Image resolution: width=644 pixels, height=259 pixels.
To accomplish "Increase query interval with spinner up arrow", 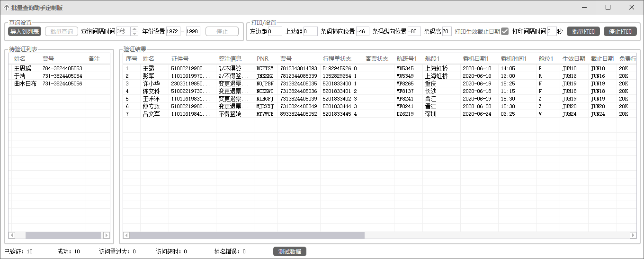I will point(134,29).
